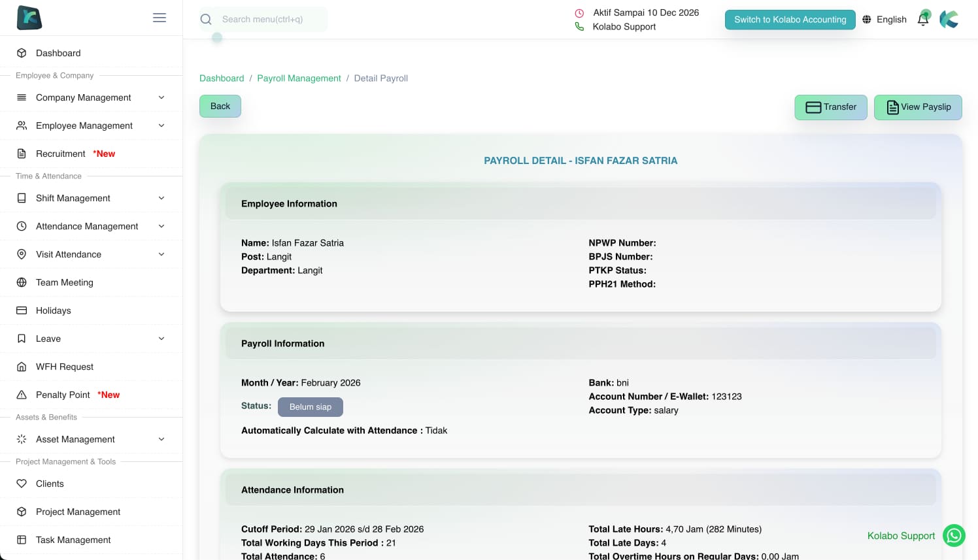Toggle the hamburger sidebar menu icon
This screenshot has height=560, width=978.
[159, 18]
